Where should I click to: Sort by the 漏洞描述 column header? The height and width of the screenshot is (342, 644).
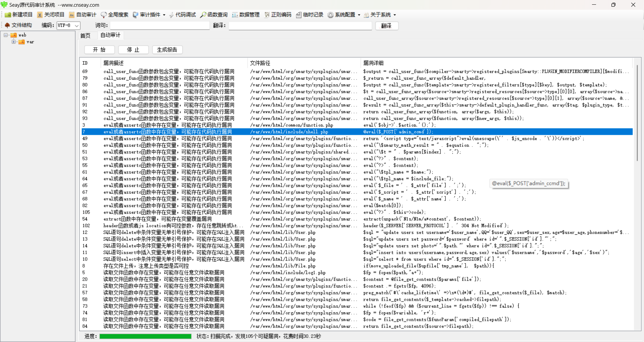(174, 63)
